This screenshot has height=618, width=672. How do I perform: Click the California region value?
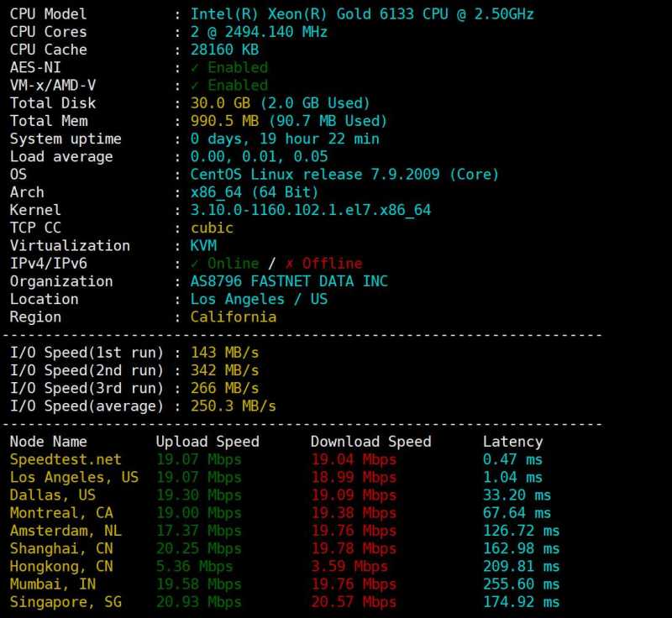point(233,317)
